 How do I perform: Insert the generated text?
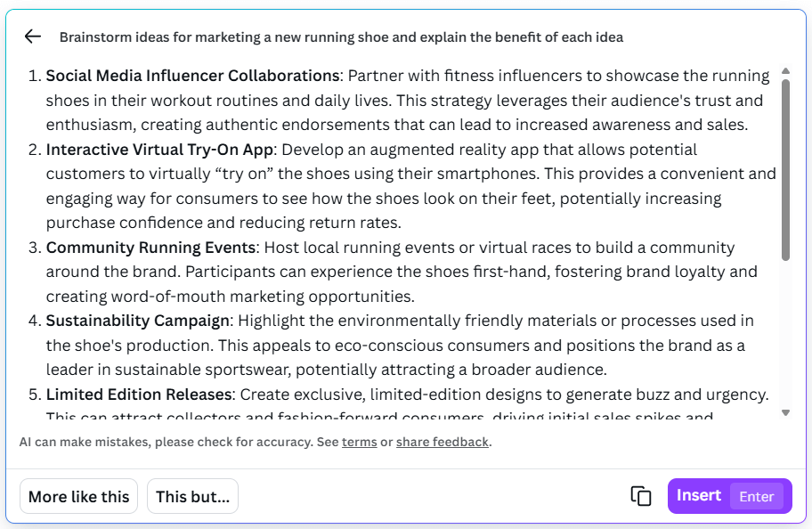coord(730,496)
